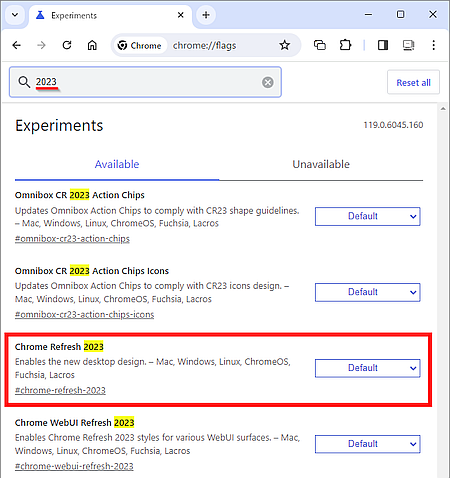The image size is (450, 478).
Task: Click the scrollbar up arrow
Action: pyautogui.click(x=443, y=109)
